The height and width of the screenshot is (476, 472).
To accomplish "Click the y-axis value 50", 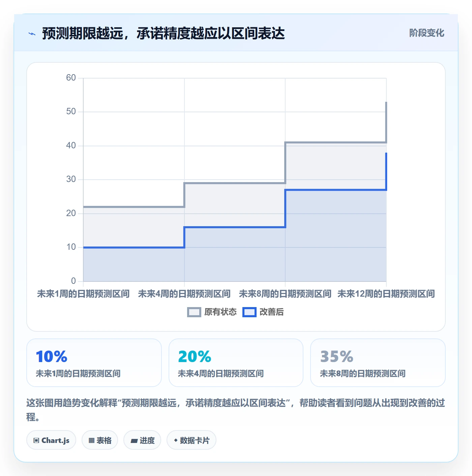I will [71, 112].
